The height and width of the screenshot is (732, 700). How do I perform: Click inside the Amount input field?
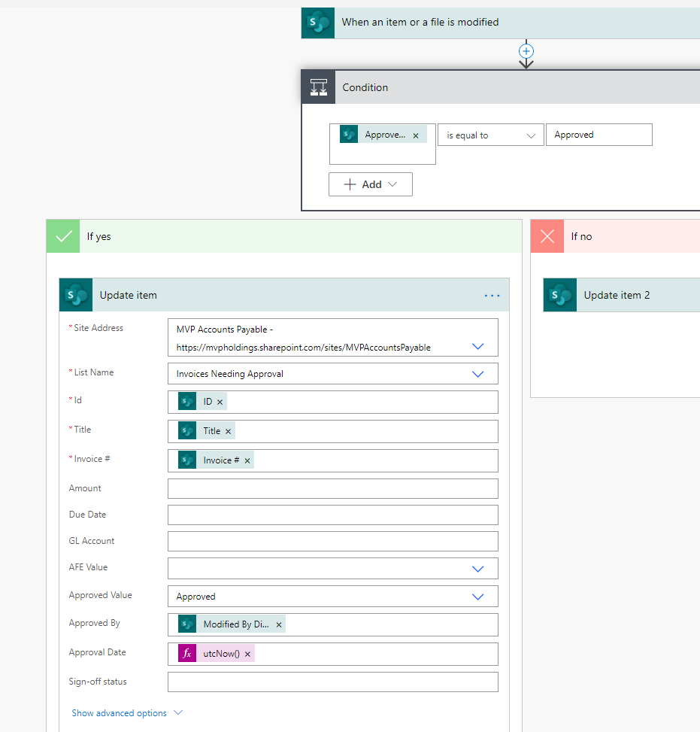pos(332,488)
